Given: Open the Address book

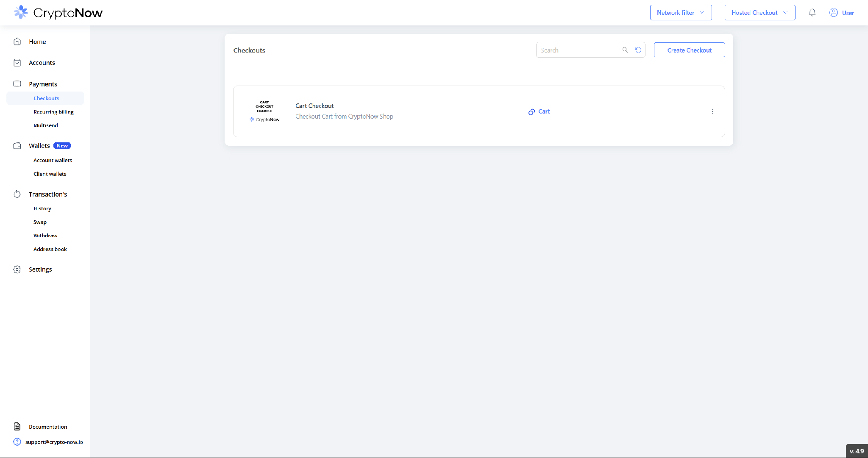Looking at the screenshot, I should (x=50, y=249).
